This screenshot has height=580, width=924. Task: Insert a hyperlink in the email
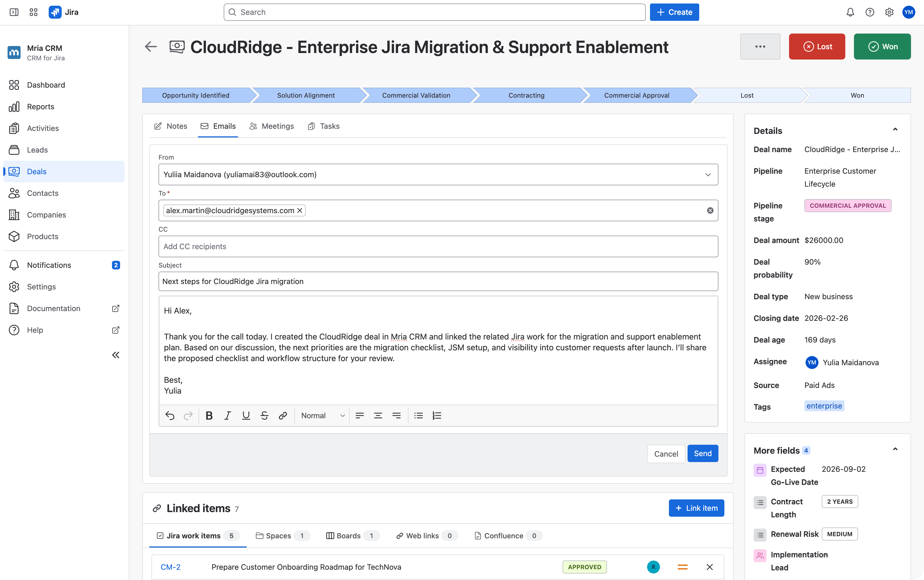pyautogui.click(x=283, y=416)
